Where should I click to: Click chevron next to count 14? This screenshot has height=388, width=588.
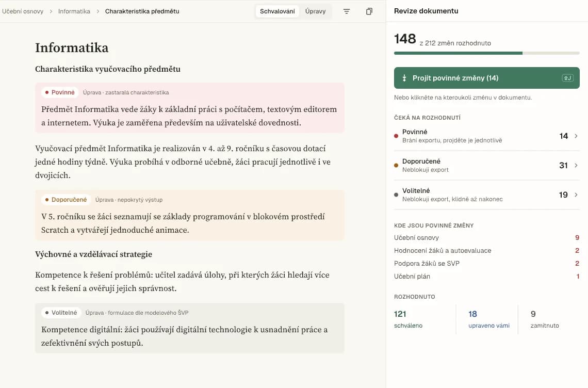tap(576, 136)
